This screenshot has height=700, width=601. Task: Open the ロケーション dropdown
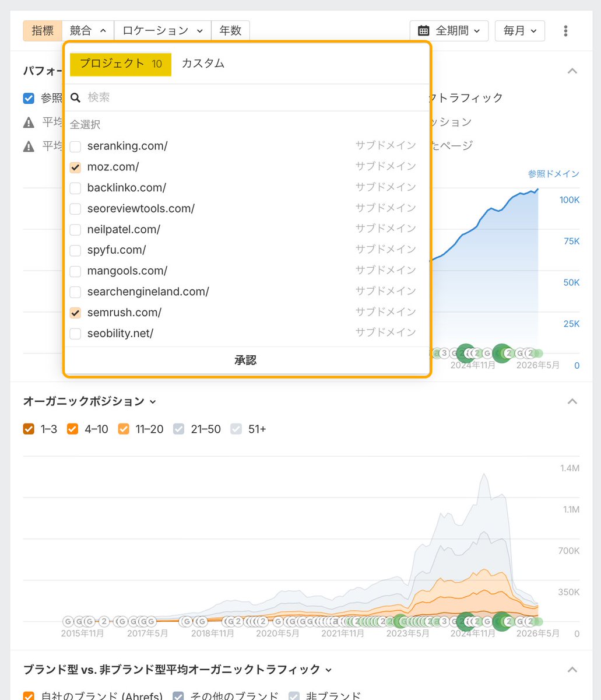pyautogui.click(x=163, y=31)
